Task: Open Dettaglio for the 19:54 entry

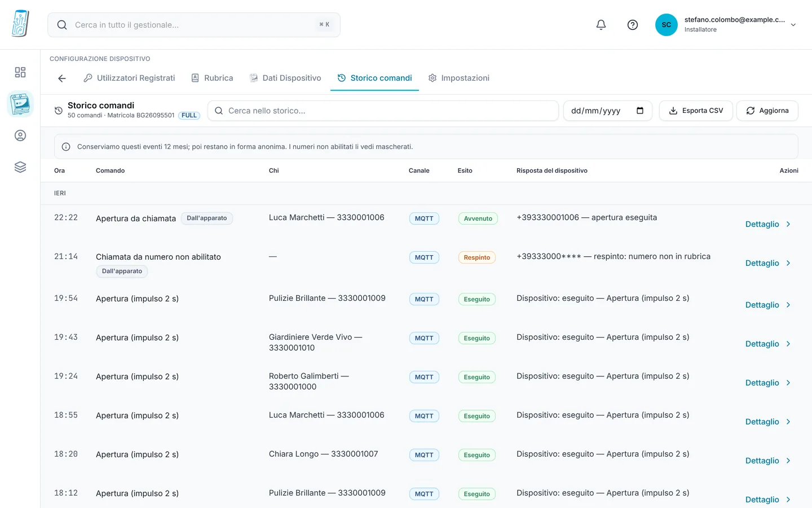Action: pyautogui.click(x=768, y=305)
